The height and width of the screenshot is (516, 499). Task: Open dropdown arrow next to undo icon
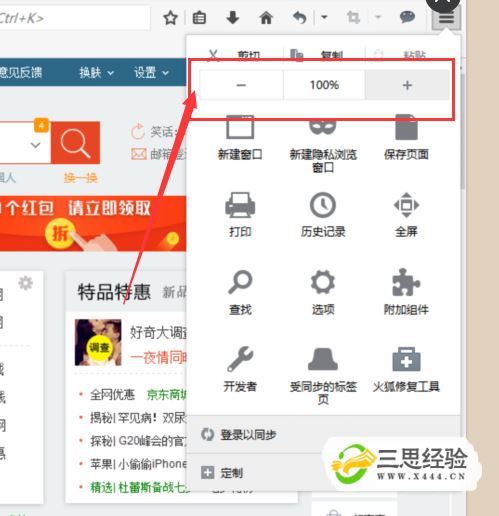pos(324,17)
